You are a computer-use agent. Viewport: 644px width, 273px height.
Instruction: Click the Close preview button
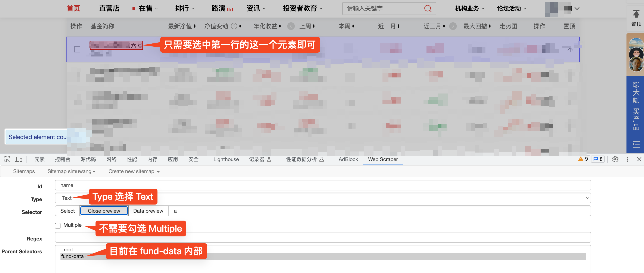[x=104, y=211]
